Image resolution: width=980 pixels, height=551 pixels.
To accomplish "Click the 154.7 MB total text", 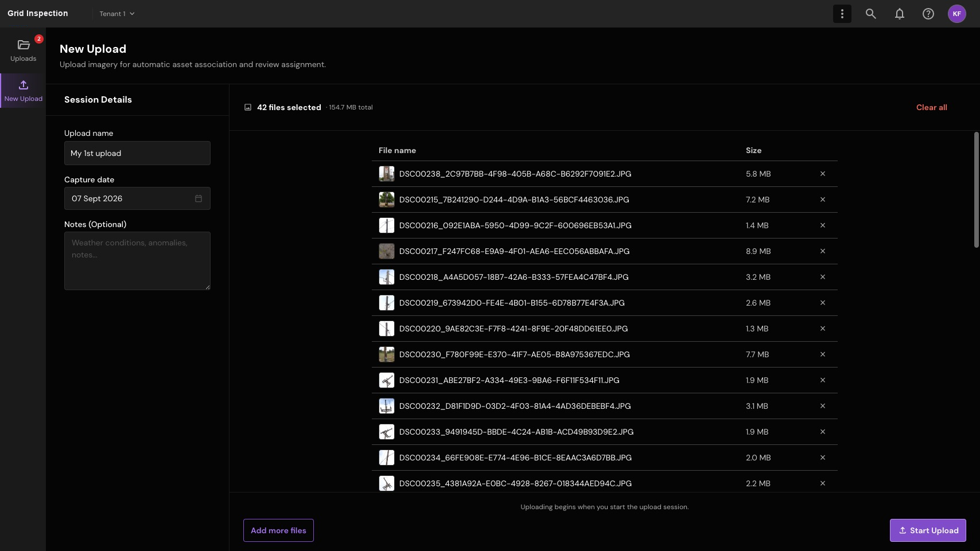I will [x=351, y=107].
